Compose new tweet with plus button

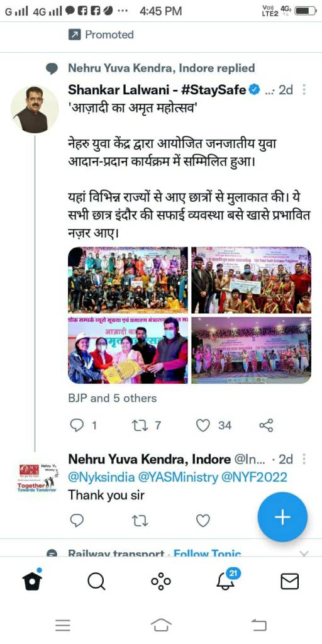click(x=282, y=517)
